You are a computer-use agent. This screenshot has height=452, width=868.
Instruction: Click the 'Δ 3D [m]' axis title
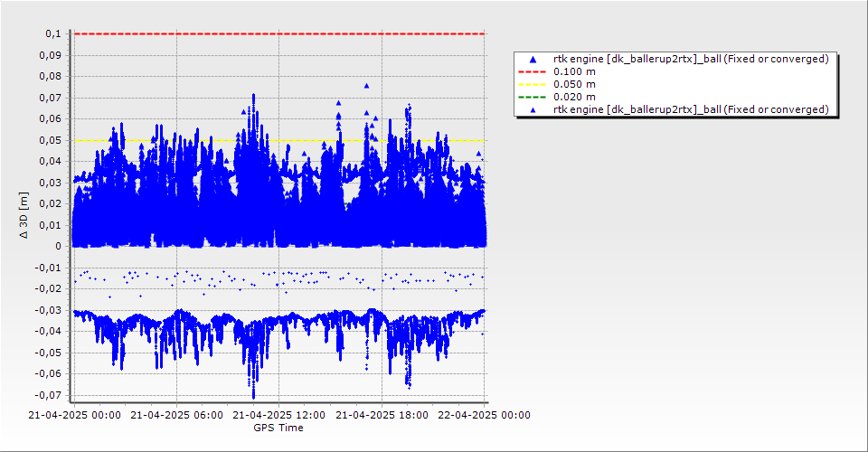click(x=24, y=216)
